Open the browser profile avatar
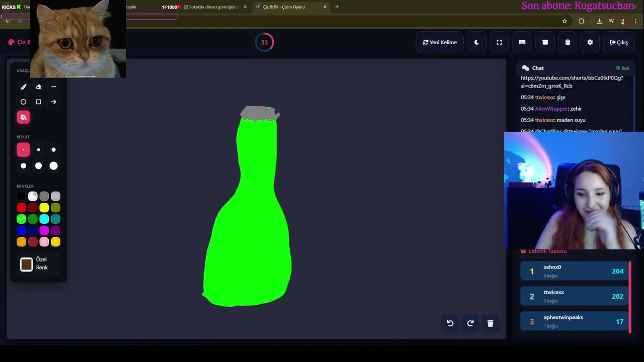The height and width of the screenshot is (362, 644). pos(623,21)
